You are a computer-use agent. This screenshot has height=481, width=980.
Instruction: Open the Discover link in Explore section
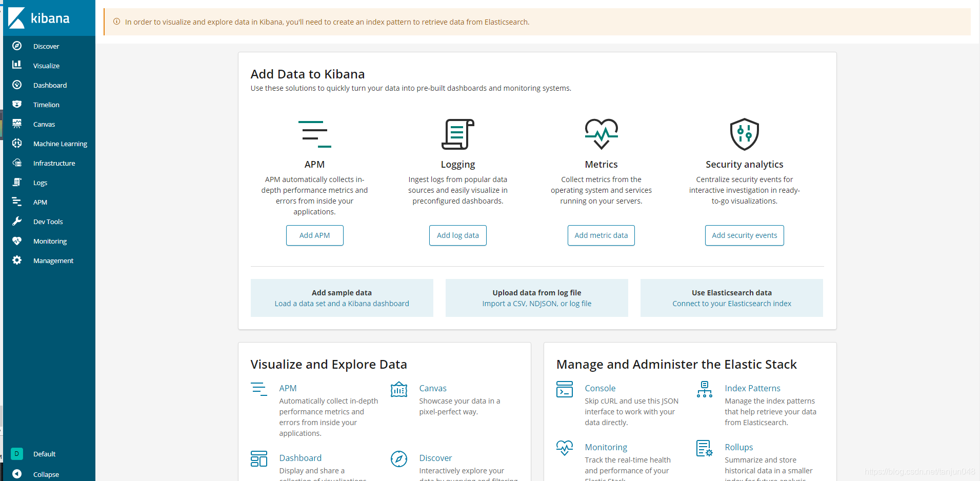435,458
